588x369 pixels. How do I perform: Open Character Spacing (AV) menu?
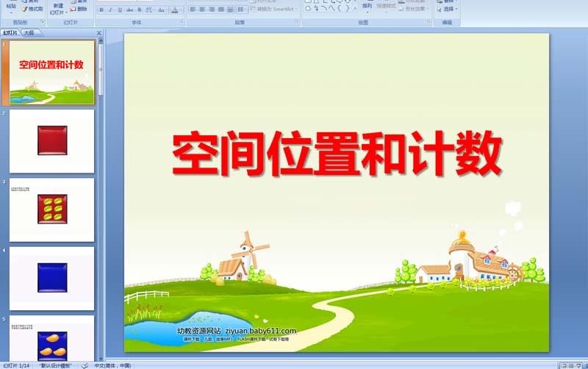[x=149, y=10]
